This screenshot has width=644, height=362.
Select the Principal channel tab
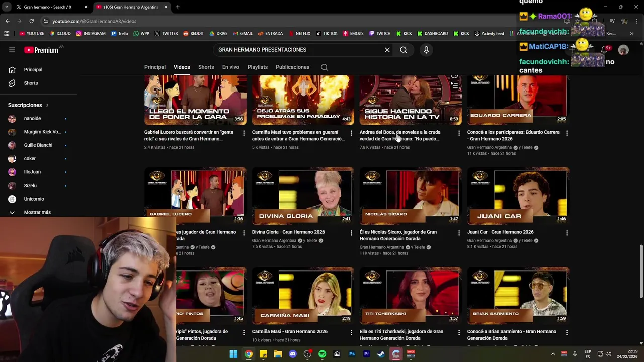tap(155, 67)
